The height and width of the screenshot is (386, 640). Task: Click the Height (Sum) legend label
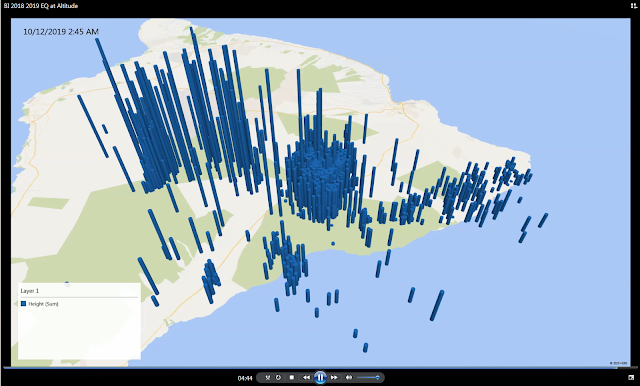tap(43, 304)
